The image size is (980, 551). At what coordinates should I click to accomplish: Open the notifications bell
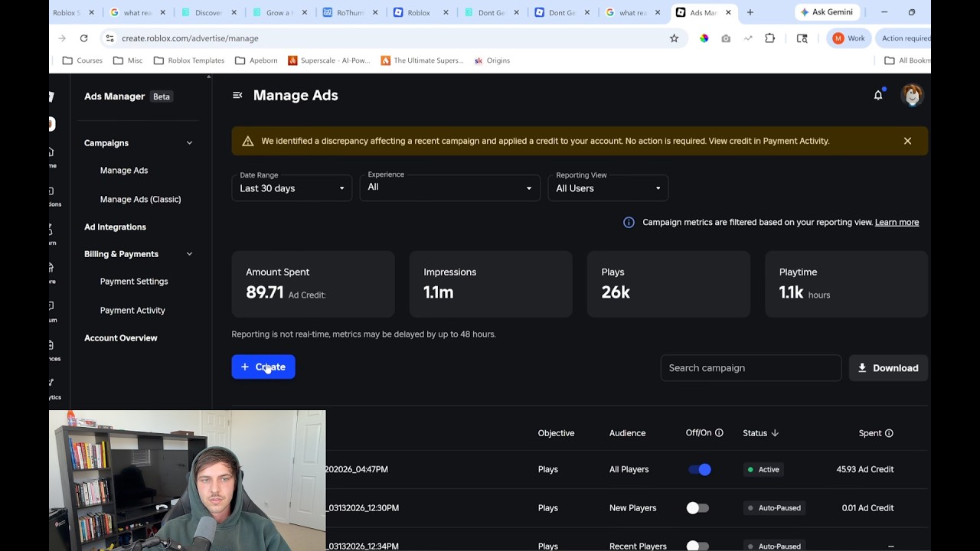coord(878,96)
